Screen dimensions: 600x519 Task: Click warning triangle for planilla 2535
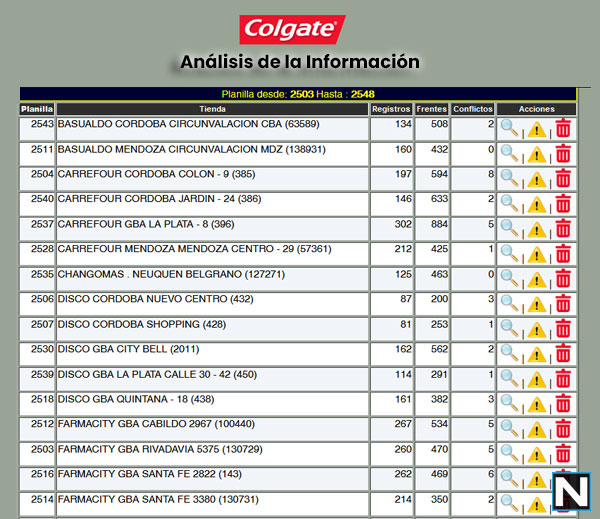point(536,280)
